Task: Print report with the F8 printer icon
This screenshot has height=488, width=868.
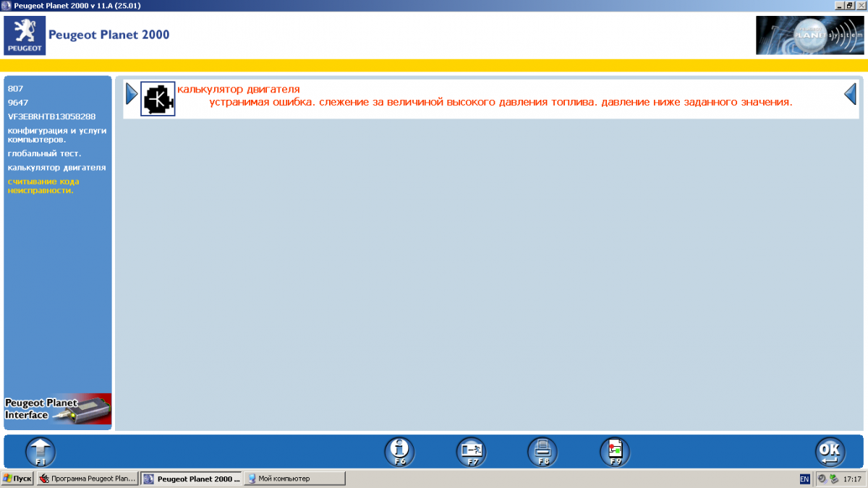Action: pos(542,452)
